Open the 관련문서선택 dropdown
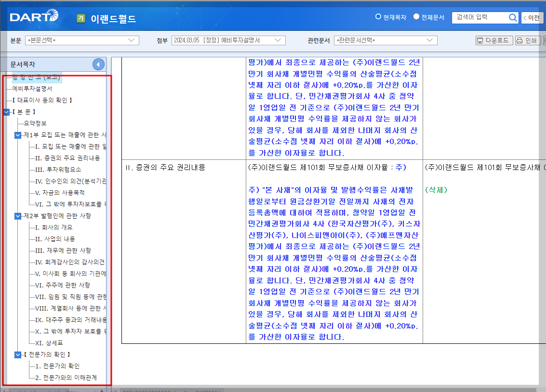This screenshot has width=546, height=392. [386, 40]
